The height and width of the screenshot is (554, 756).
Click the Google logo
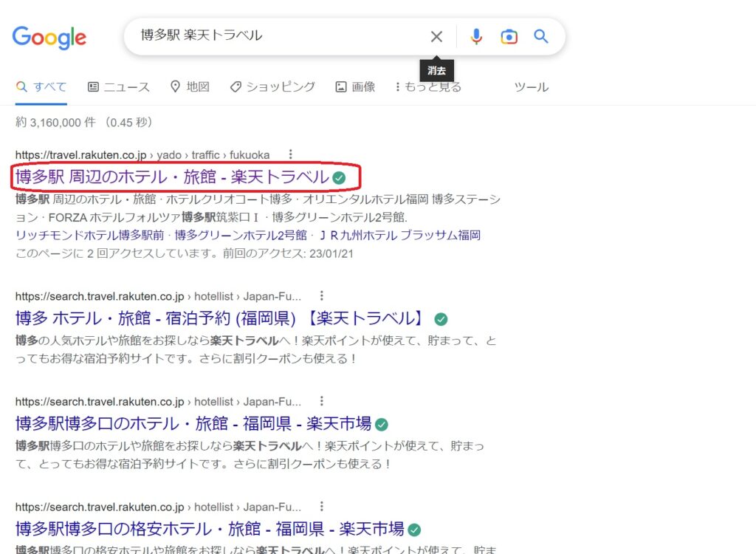(49, 37)
